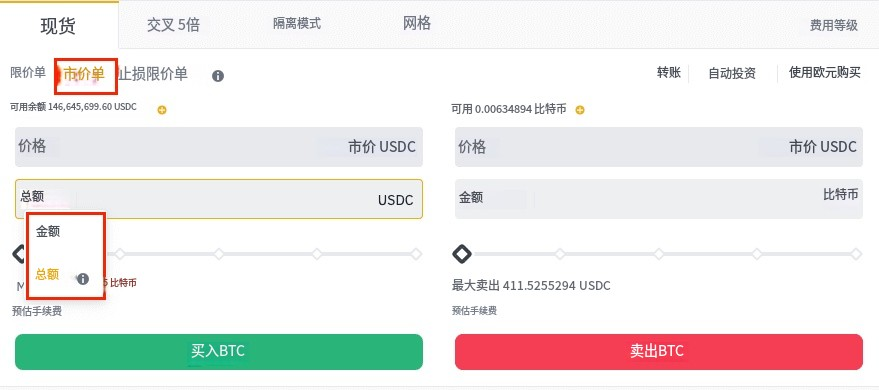Open 费用等级 link
The width and height of the screenshot is (879, 390).
pyautogui.click(x=834, y=25)
